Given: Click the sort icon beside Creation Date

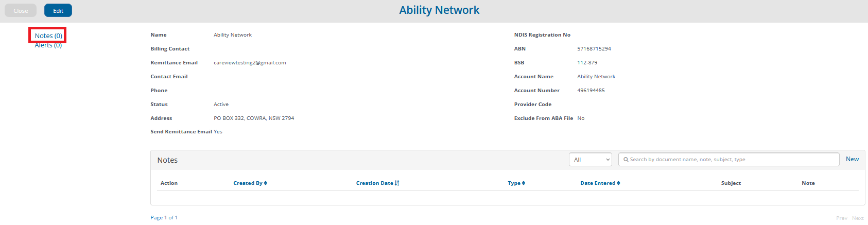Looking at the screenshot, I should pyautogui.click(x=397, y=183).
